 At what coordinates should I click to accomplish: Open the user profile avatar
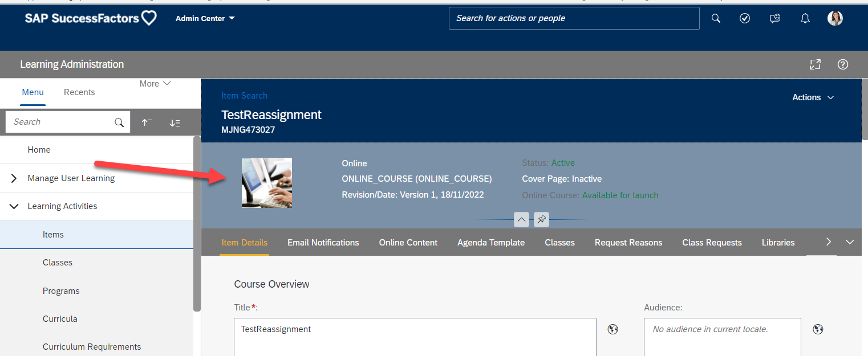[x=835, y=18]
